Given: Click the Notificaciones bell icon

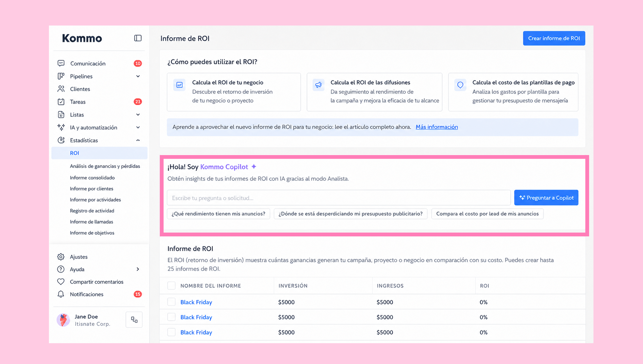Looking at the screenshot, I should click(61, 294).
